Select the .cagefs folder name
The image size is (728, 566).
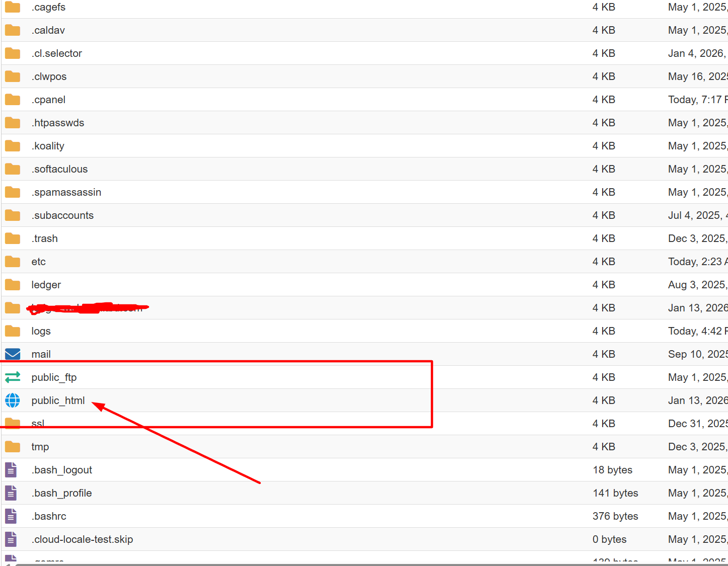pos(48,7)
